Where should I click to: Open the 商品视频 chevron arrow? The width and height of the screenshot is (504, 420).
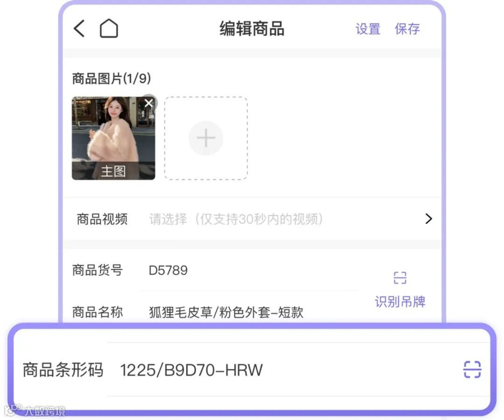point(428,219)
